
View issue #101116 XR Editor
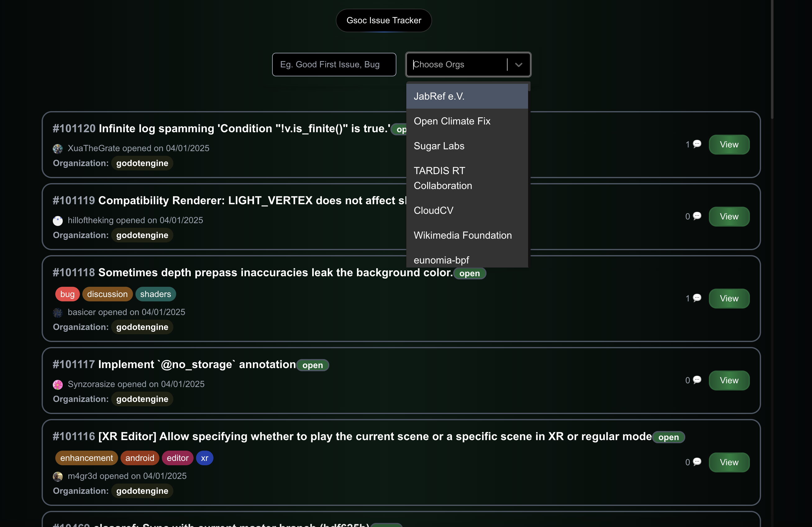pos(729,462)
